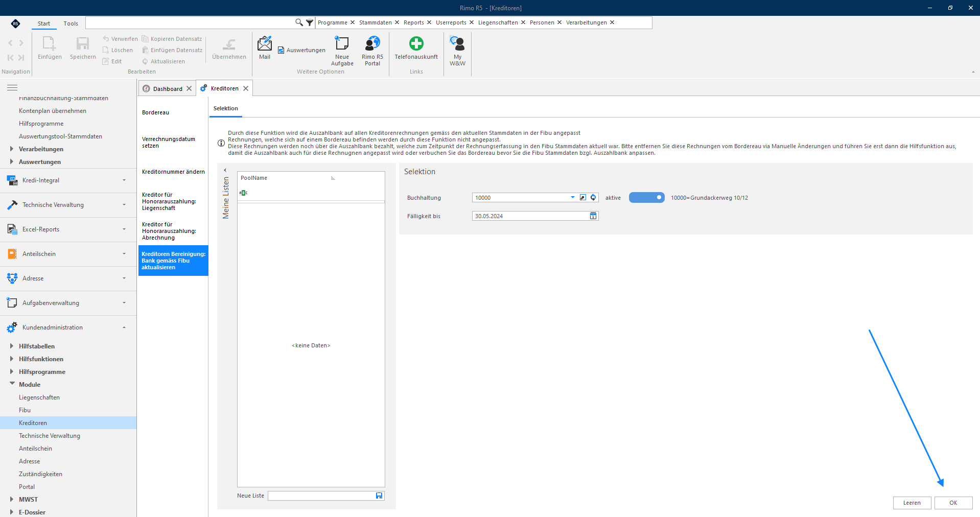Click the ABC filter icon under PoolName

tap(243, 193)
